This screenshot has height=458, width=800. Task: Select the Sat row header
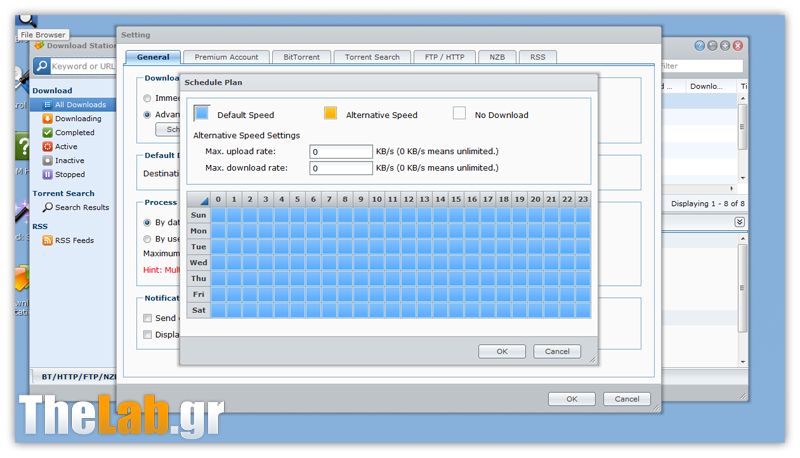(x=198, y=310)
